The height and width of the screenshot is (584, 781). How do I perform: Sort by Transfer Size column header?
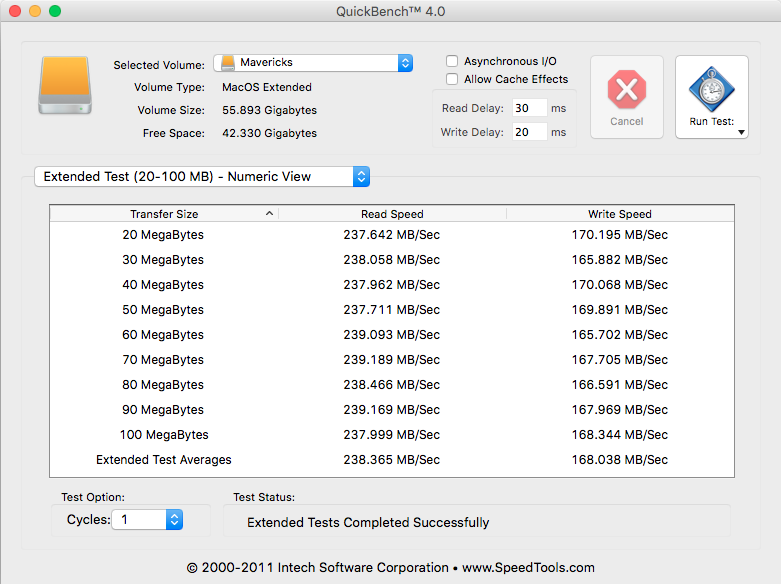tap(164, 214)
